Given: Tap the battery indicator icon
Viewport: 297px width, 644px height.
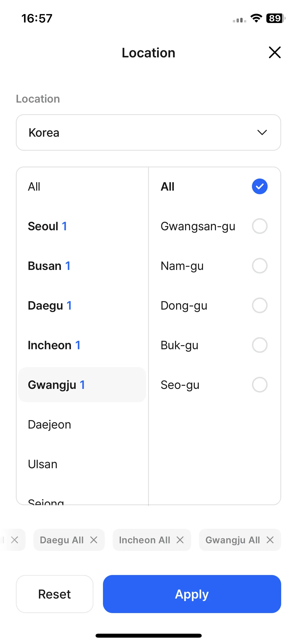Looking at the screenshot, I should pyautogui.click(x=276, y=18).
